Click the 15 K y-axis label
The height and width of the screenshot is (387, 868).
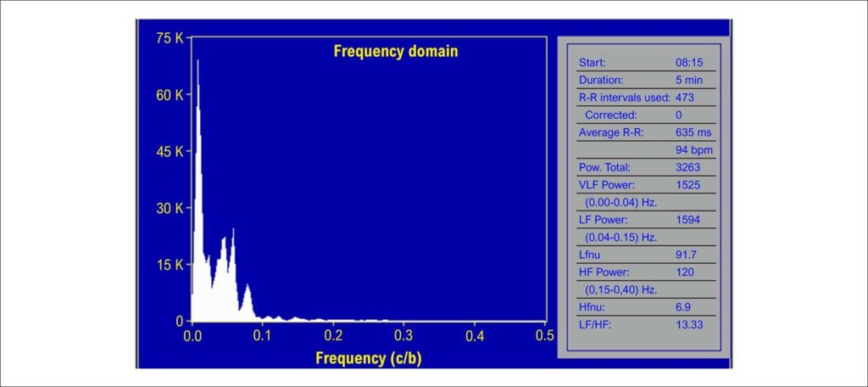pyautogui.click(x=171, y=265)
